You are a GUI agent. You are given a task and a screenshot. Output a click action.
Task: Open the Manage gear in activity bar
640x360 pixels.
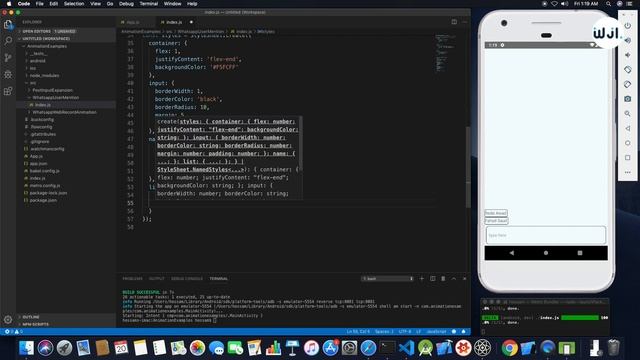(x=8, y=320)
